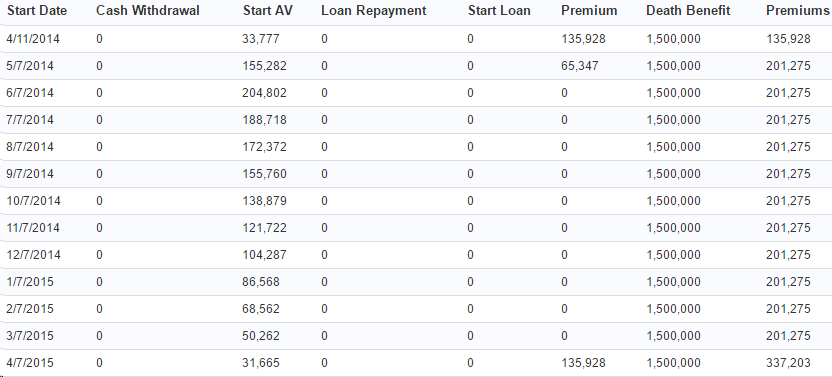
Task: Click the Start AV value 50,262
Action: (x=261, y=336)
